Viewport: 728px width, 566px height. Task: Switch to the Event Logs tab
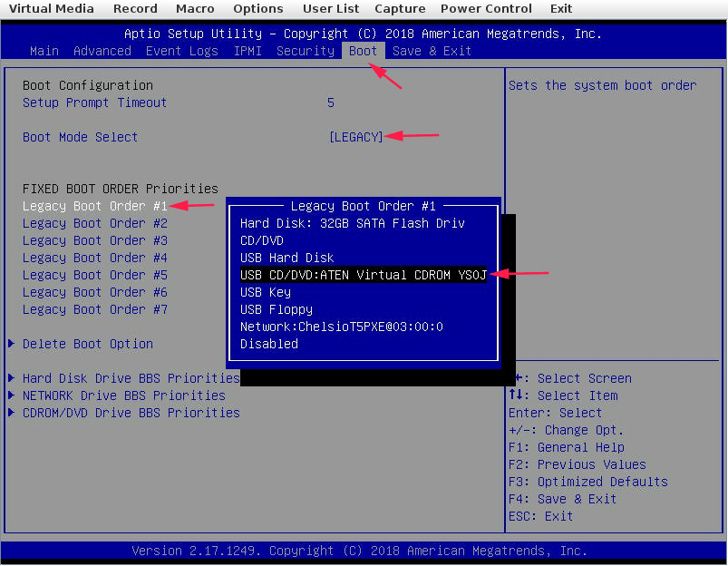click(x=182, y=51)
